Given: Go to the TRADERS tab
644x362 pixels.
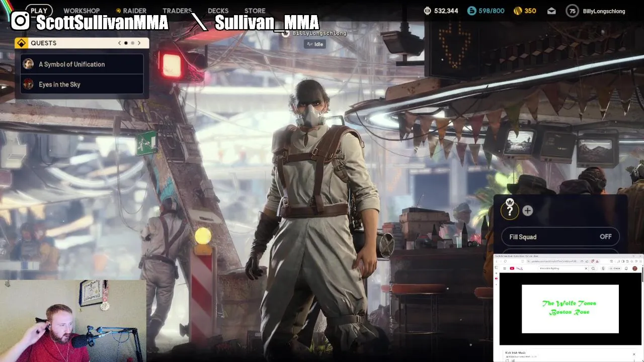Looking at the screenshot, I should pyautogui.click(x=177, y=11).
